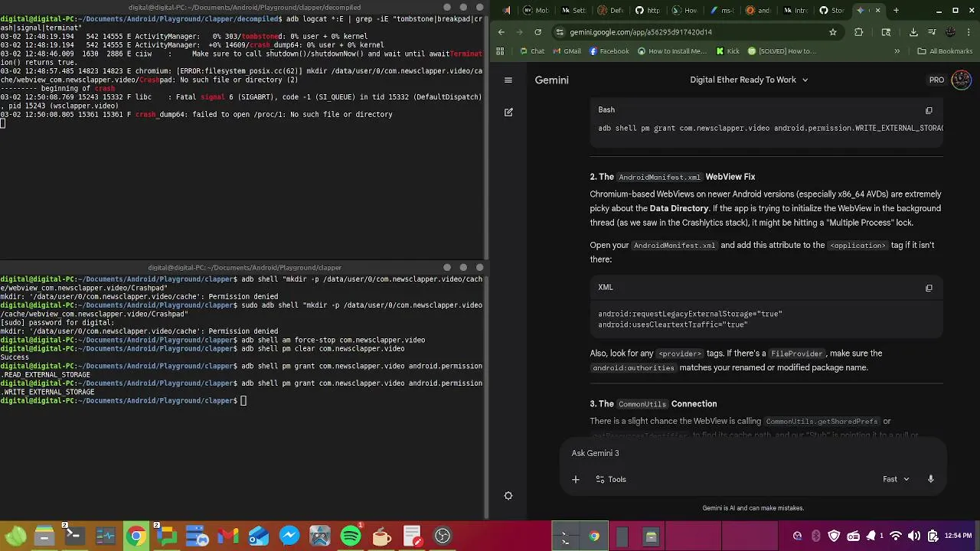
Task: Click the Chrome address bar URL
Action: click(641, 32)
